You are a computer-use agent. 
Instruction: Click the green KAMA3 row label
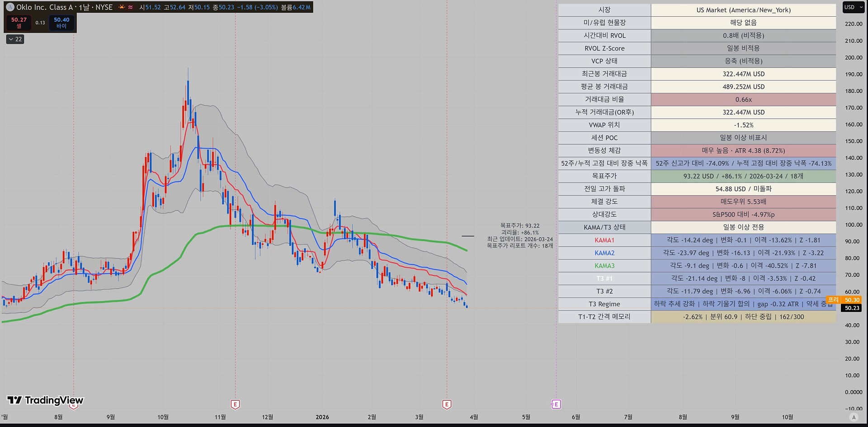tap(604, 266)
